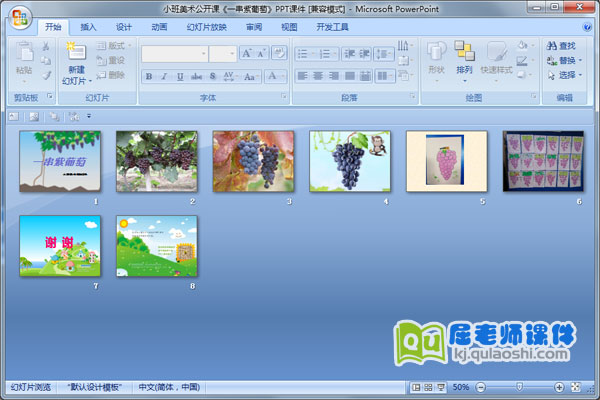Click the Decrease Font Size icon
The height and width of the screenshot is (400, 600).
coord(262,53)
